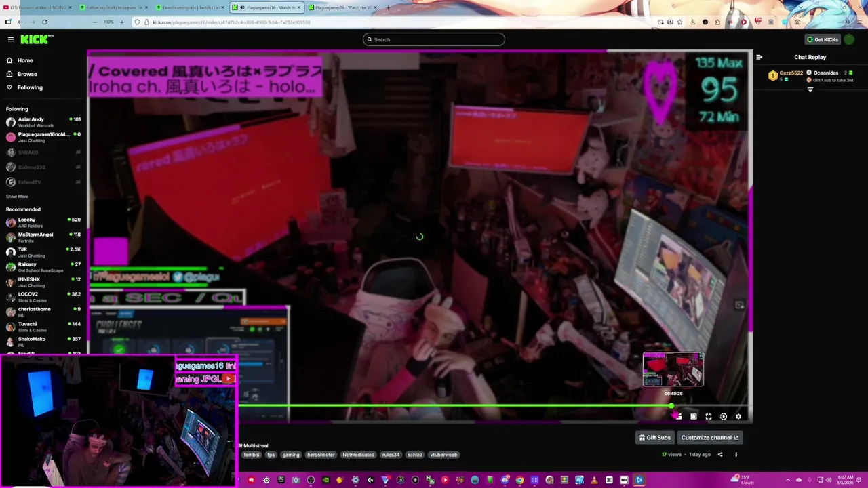Image resolution: width=868 pixels, height=488 pixels.
Task: Click the kick.com address bar URL
Action: pos(231,22)
